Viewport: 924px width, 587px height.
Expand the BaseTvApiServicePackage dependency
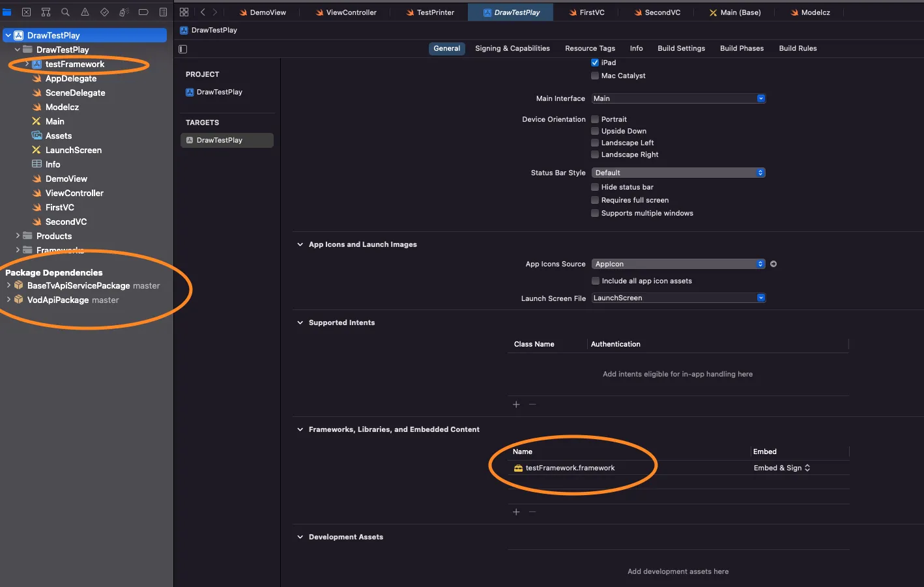tap(8, 285)
